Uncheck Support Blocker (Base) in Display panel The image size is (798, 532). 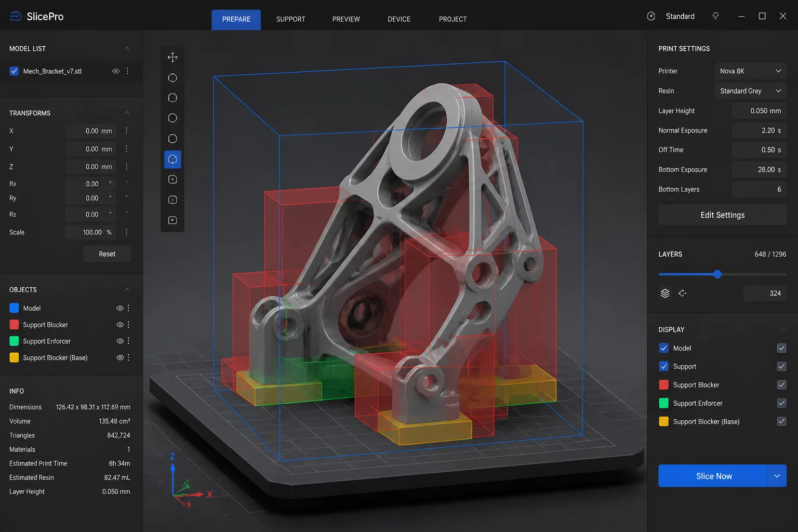781,421
